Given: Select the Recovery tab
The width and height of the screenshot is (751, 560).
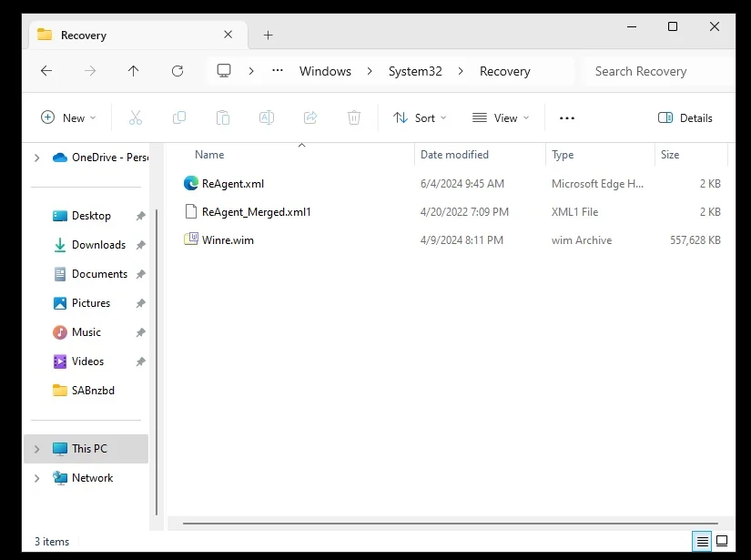Looking at the screenshot, I should pyautogui.click(x=138, y=35).
